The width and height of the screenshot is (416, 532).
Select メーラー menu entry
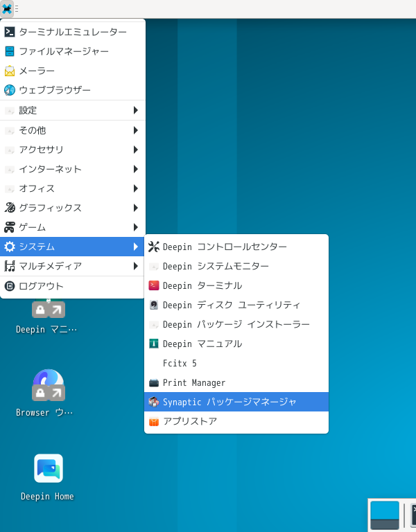click(73, 71)
